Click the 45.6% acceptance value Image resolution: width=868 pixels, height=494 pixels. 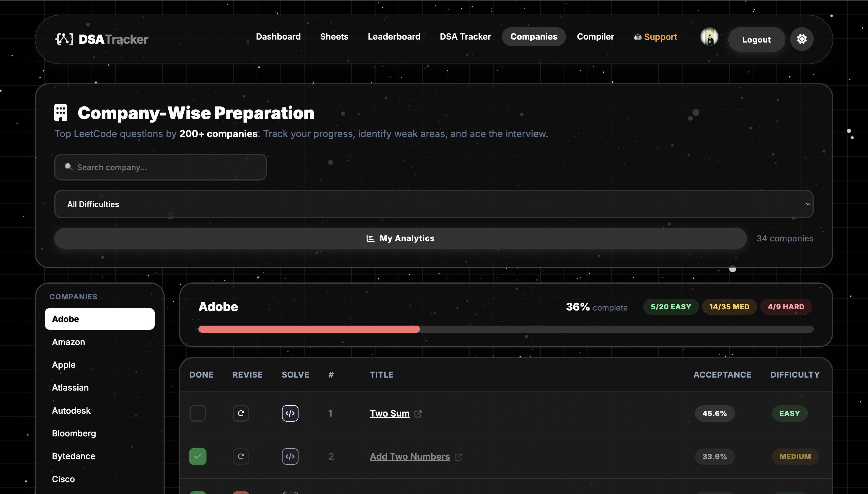(714, 413)
